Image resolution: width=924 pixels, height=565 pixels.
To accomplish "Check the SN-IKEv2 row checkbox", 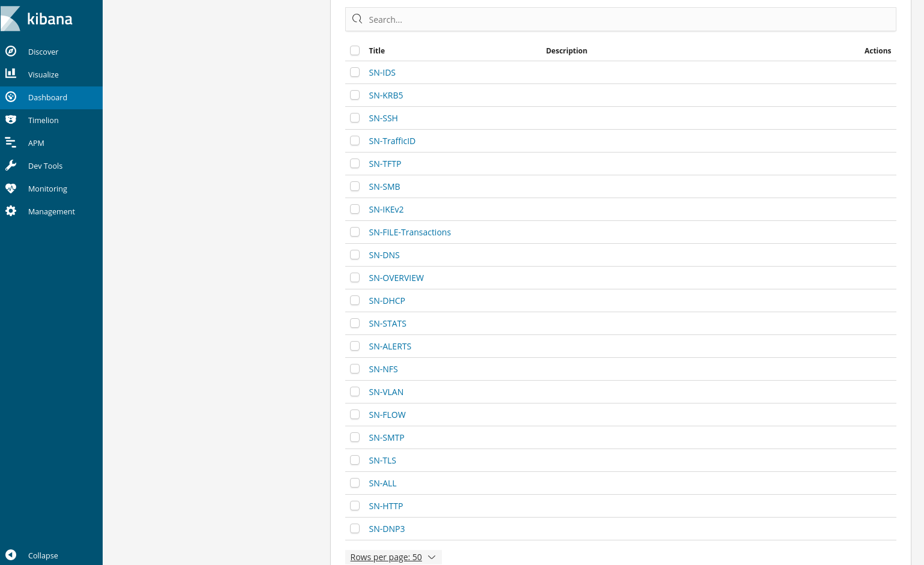I will point(355,209).
